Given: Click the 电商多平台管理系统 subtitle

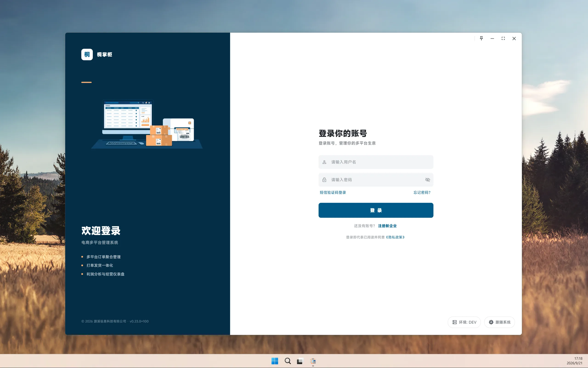Looking at the screenshot, I should (100, 243).
